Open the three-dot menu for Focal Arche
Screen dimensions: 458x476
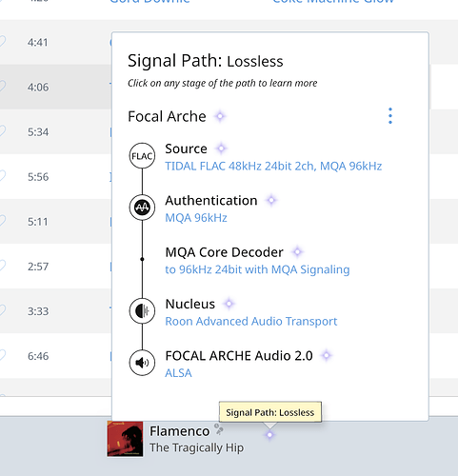pyautogui.click(x=390, y=116)
